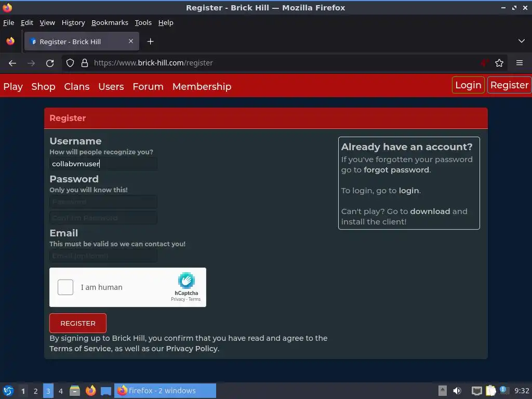Image resolution: width=532 pixels, height=399 pixels.
Task: Click the Register button in the navbar
Action: (509, 85)
